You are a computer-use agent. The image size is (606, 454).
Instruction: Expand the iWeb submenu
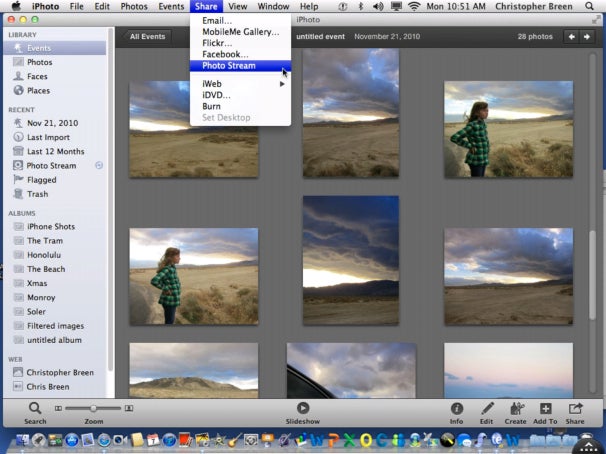coord(240,84)
